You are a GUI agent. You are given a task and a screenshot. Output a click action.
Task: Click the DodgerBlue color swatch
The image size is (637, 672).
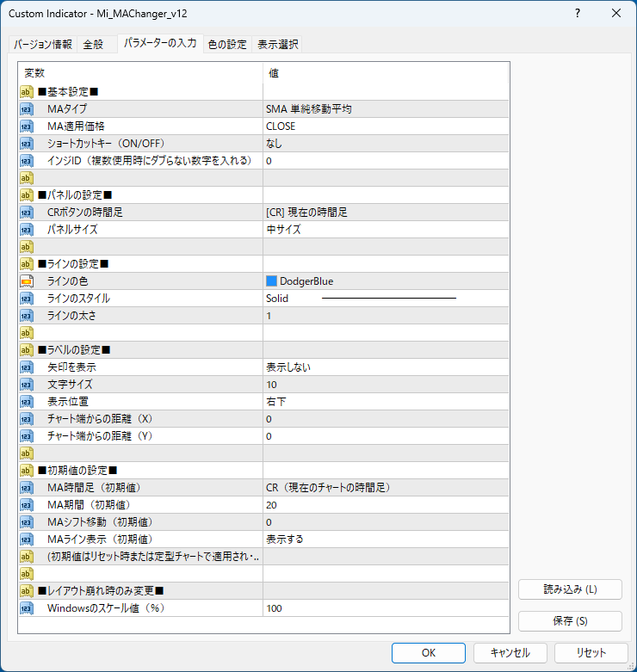pos(272,281)
